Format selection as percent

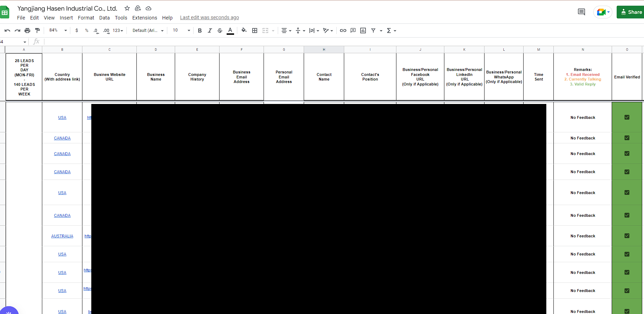pyautogui.click(x=87, y=31)
